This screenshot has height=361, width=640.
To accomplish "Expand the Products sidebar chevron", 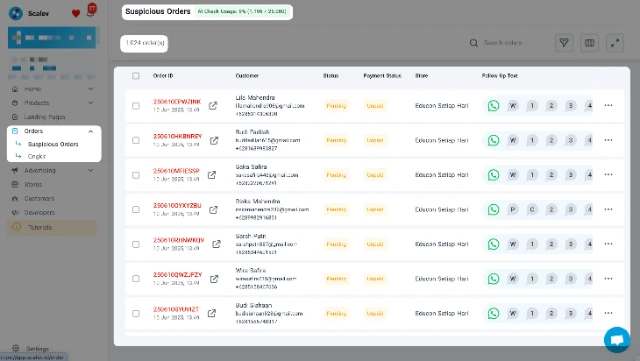I will 91,103.
